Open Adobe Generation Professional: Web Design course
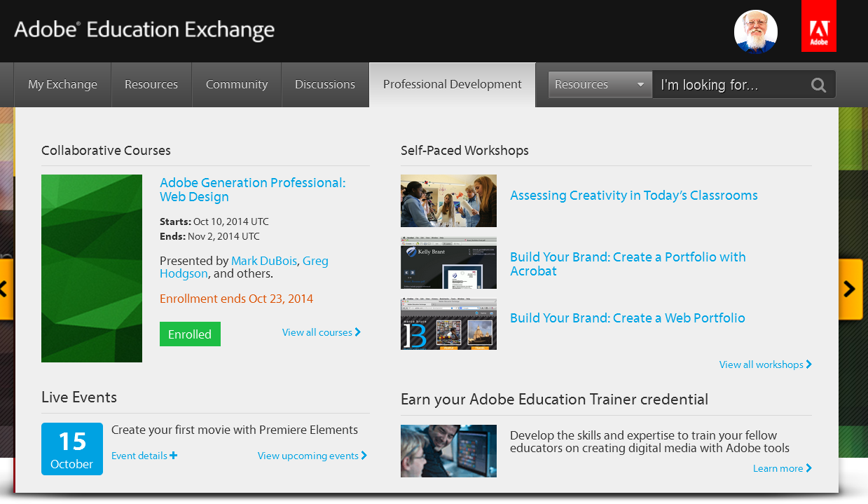Viewport: 868px width, 504px height. coord(253,190)
